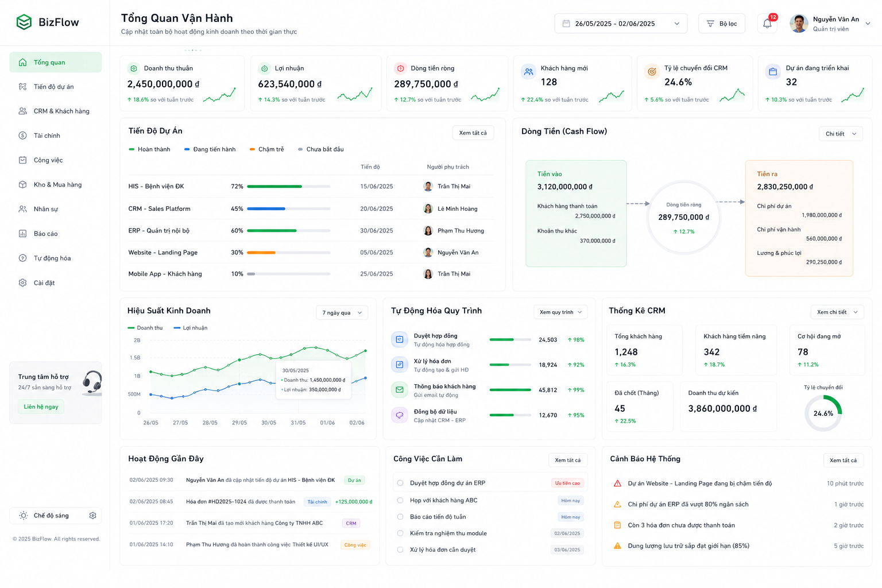882x588 pixels.
Task: Click the settings gear beside Chế độ sáng
Action: pos(92,516)
